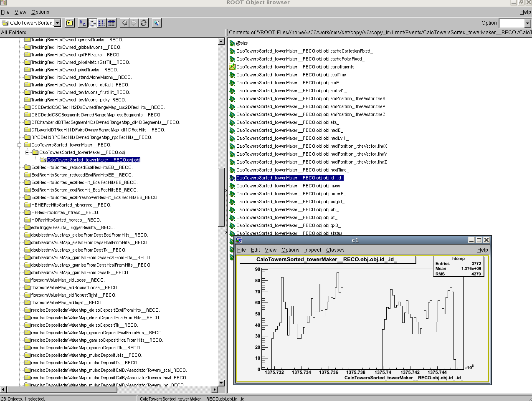Click the folder icon of HFRecHitsSorted_hfreco__RECO
The height and width of the screenshot is (401, 532).
tap(27, 212)
